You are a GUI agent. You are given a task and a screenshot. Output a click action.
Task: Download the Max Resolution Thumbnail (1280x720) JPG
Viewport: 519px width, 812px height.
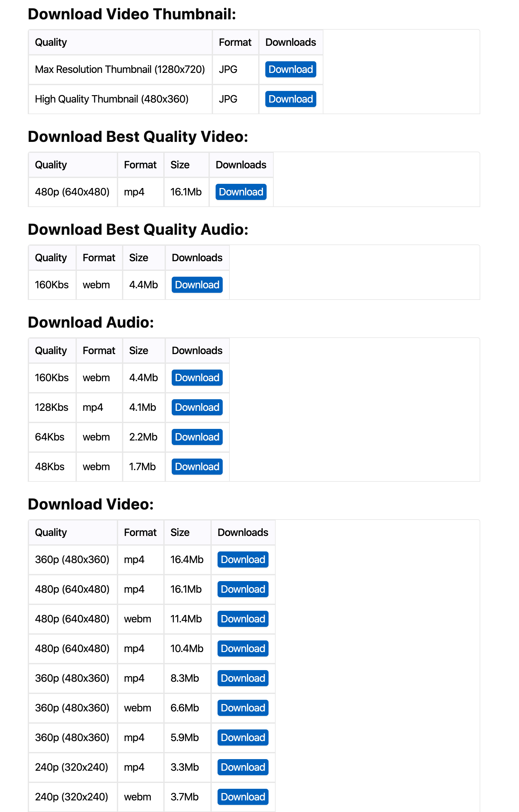coord(290,69)
